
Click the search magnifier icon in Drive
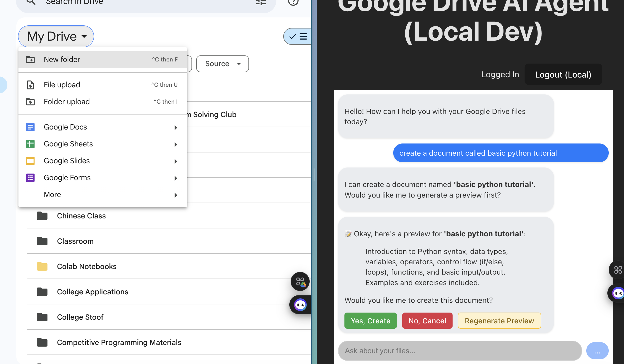[31, 2]
